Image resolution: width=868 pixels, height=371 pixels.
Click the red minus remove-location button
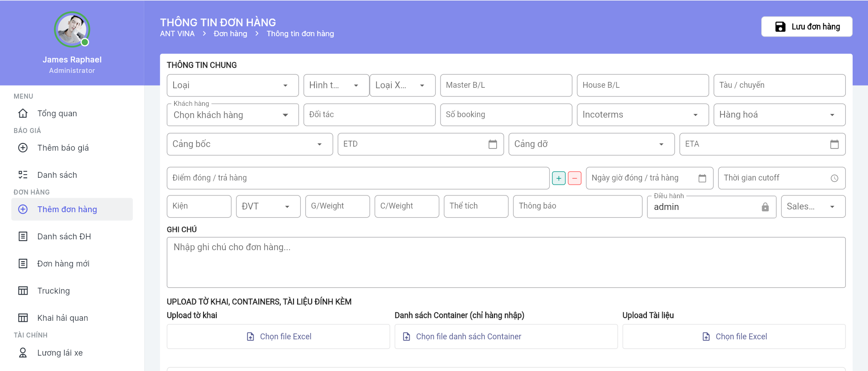pos(574,178)
